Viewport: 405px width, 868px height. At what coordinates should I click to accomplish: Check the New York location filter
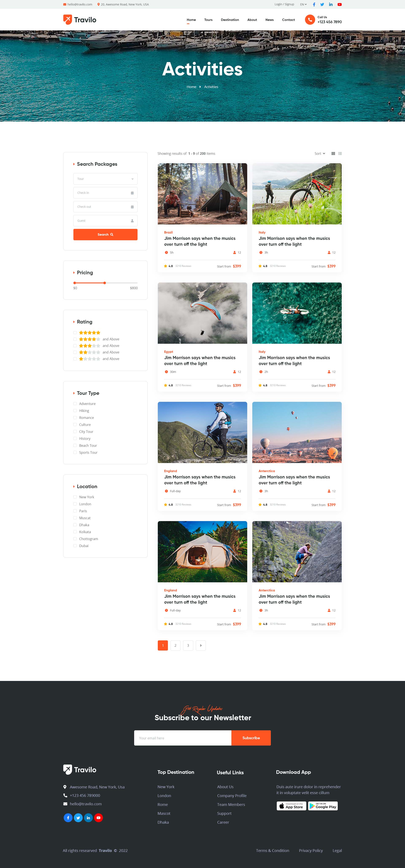coord(75,497)
